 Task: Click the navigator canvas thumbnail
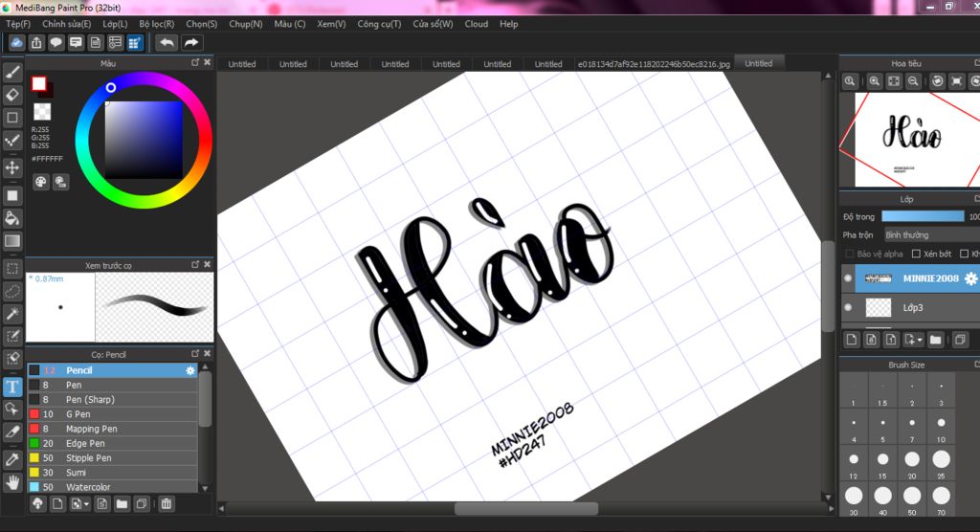coord(917,140)
